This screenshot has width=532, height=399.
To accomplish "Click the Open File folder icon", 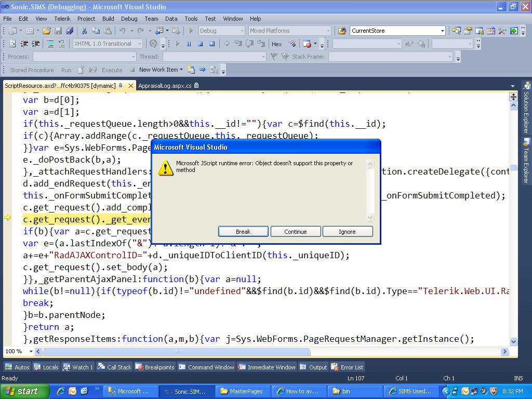I will [47, 31].
